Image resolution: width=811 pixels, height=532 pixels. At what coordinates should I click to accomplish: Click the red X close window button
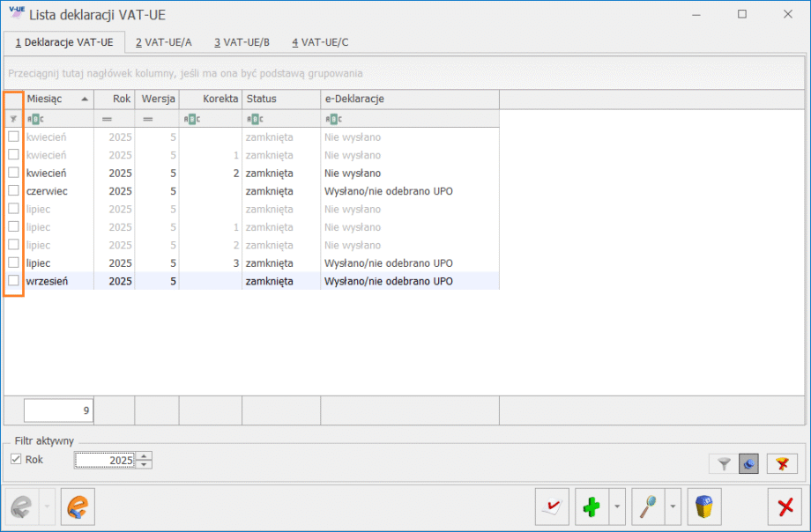point(785,507)
